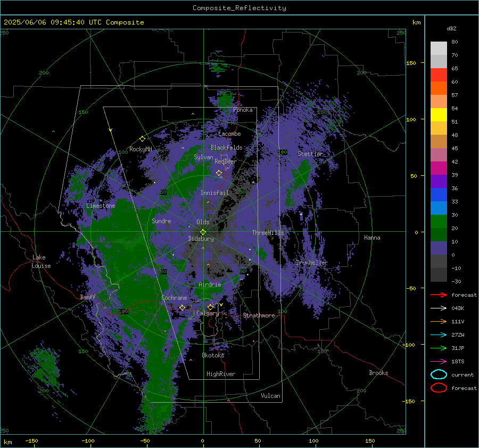This screenshot has height=448, width=479.
Task: Click the dBZ legend heading
Action: [x=451, y=29]
